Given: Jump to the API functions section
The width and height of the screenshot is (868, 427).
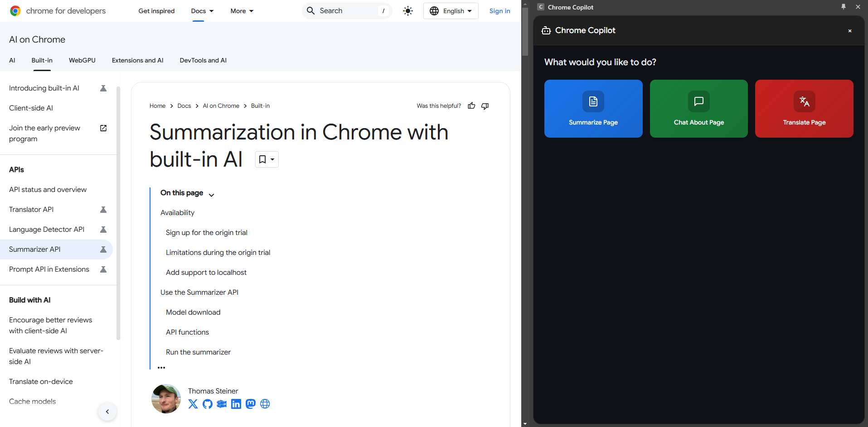Looking at the screenshot, I should click(187, 332).
